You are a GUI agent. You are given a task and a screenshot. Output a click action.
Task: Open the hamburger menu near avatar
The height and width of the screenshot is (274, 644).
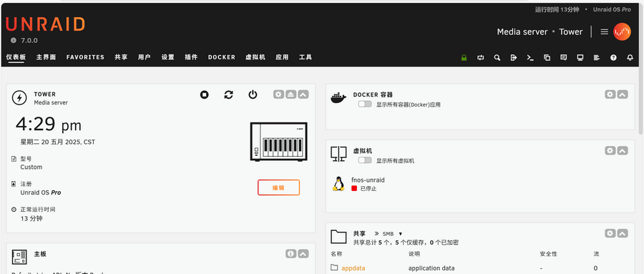tap(604, 31)
